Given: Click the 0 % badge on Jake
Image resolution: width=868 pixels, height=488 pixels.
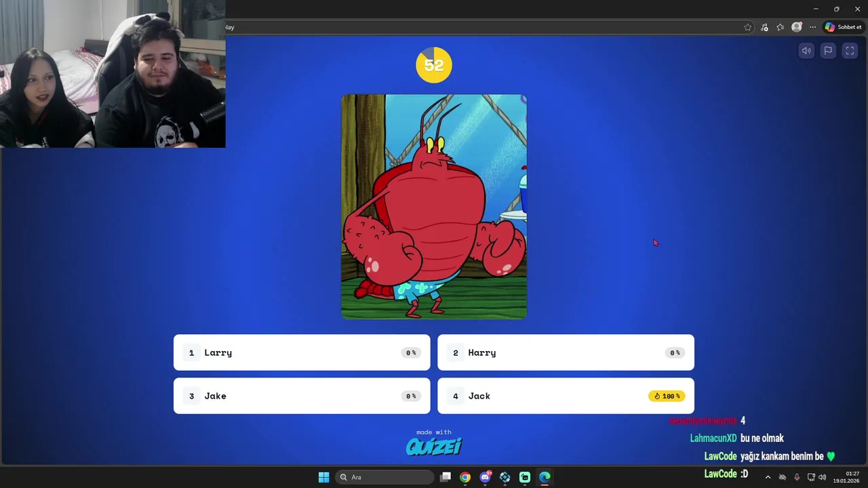Looking at the screenshot, I should (x=411, y=396).
